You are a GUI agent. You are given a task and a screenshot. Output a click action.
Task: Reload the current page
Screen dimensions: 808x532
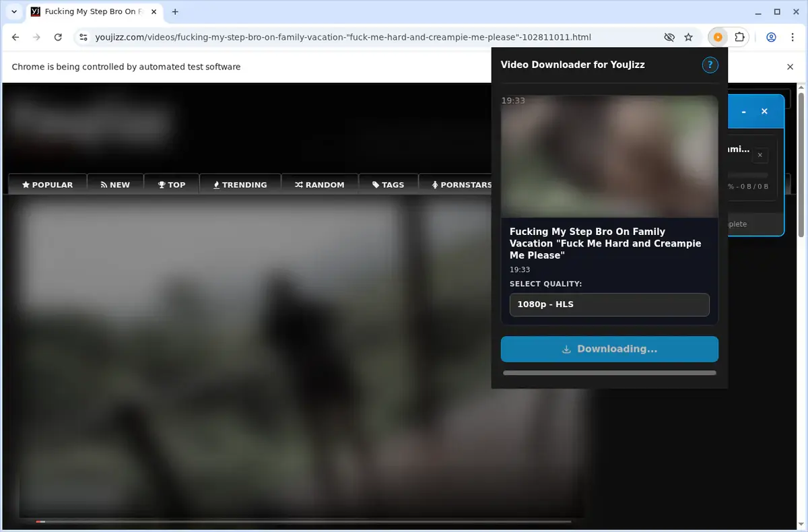pyautogui.click(x=58, y=38)
